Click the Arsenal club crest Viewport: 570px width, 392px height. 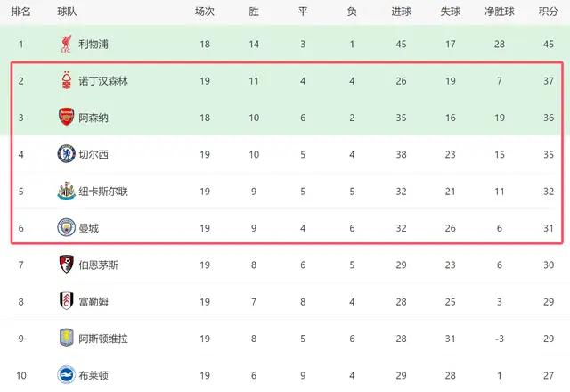[x=66, y=117]
